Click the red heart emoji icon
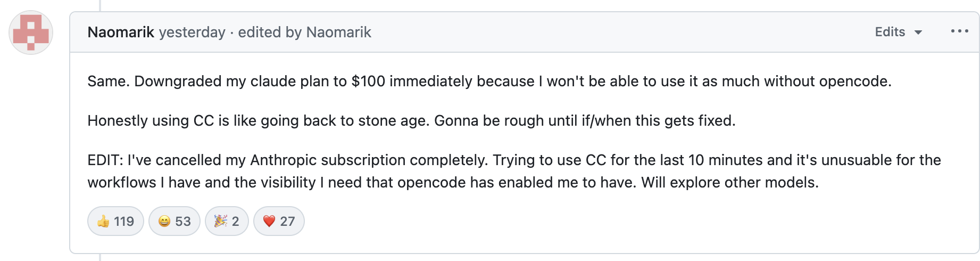This screenshot has height=261, width=980. 269,221
